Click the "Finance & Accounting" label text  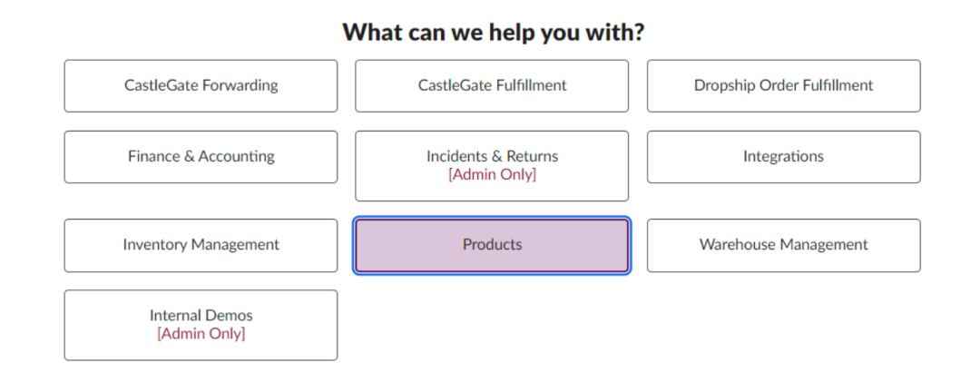[x=201, y=156]
